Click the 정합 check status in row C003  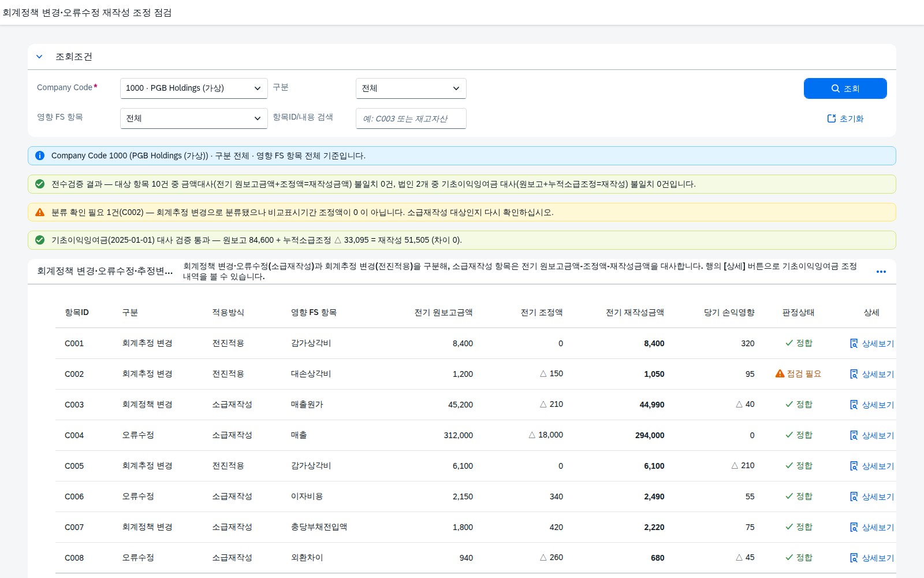tap(799, 405)
